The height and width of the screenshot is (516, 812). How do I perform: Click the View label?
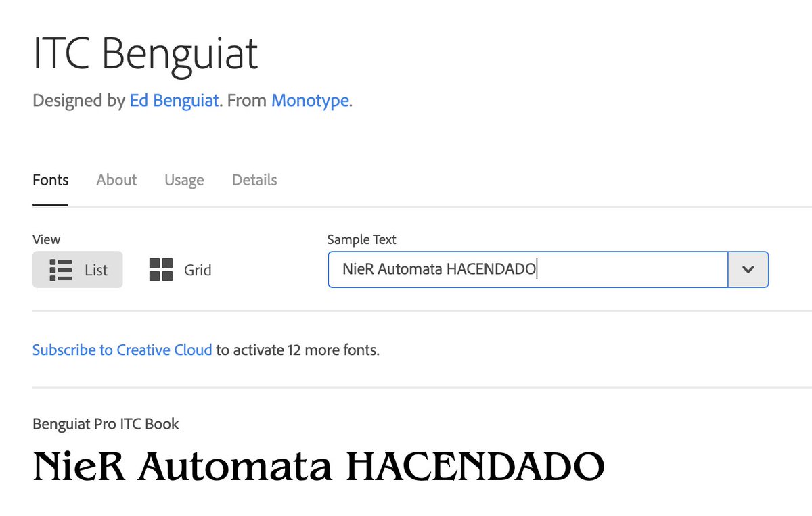[47, 239]
